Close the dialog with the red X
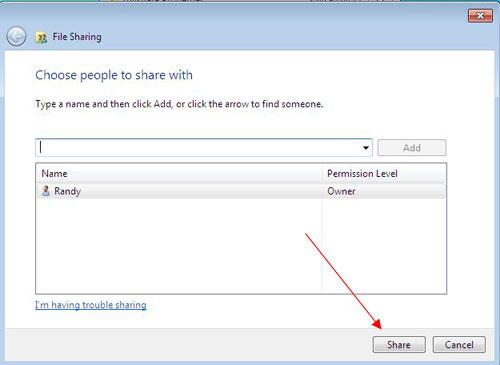Image resolution: width=500 pixels, height=365 pixels. 480,16
